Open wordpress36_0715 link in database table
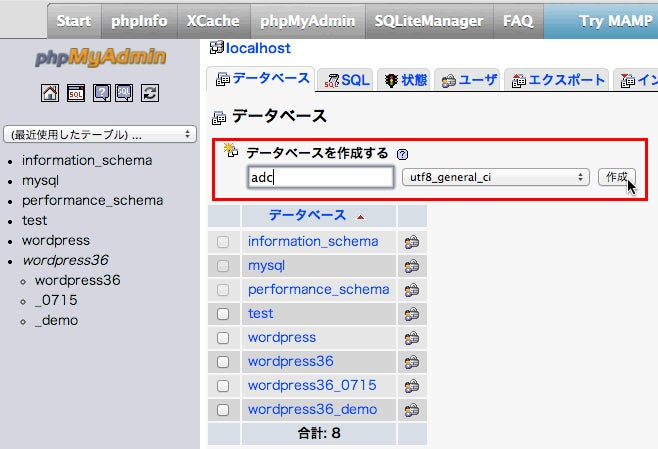The image size is (658, 449). [312, 385]
